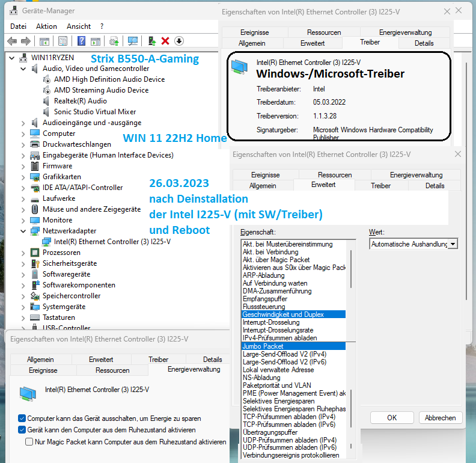476x463 pixels.
Task: Click the Intel Ethernet Controller adapter icon in tree
Action: [46, 242]
